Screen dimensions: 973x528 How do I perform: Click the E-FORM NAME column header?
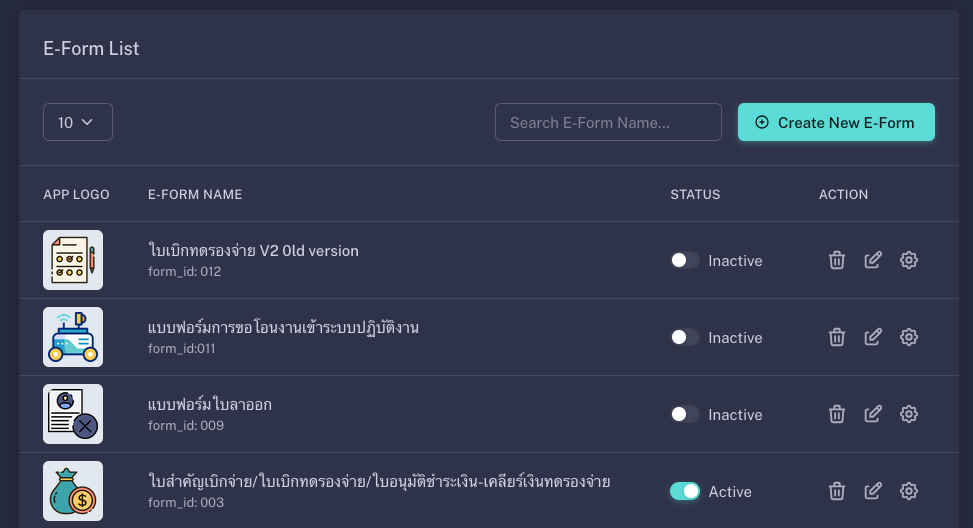tap(195, 194)
